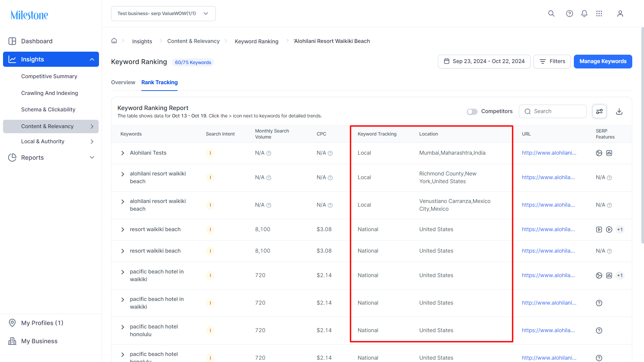Click CPC info icon for Alohilani Tests

tap(330, 153)
